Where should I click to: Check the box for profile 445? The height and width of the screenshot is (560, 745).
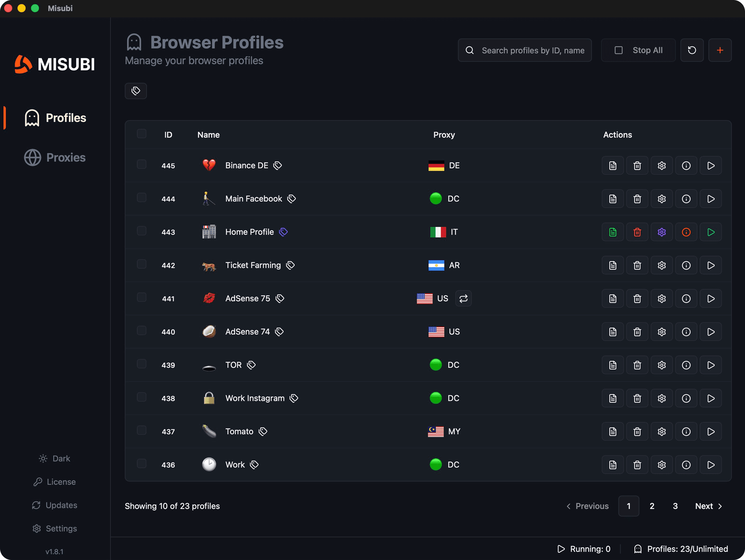coord(141,165)
